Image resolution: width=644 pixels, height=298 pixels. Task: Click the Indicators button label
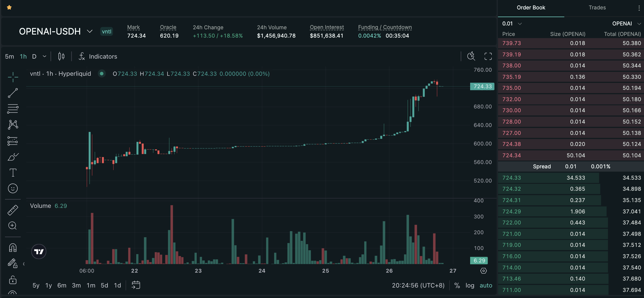tap(103, 57)
